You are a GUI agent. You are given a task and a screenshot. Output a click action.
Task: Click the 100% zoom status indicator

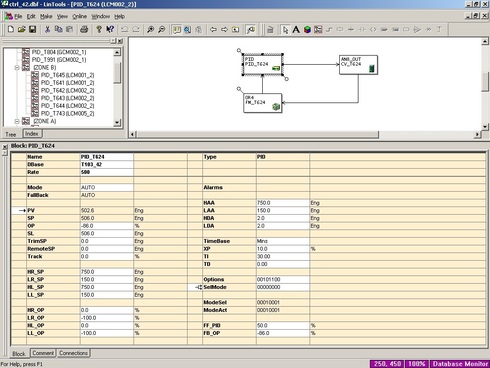(417, 364)
